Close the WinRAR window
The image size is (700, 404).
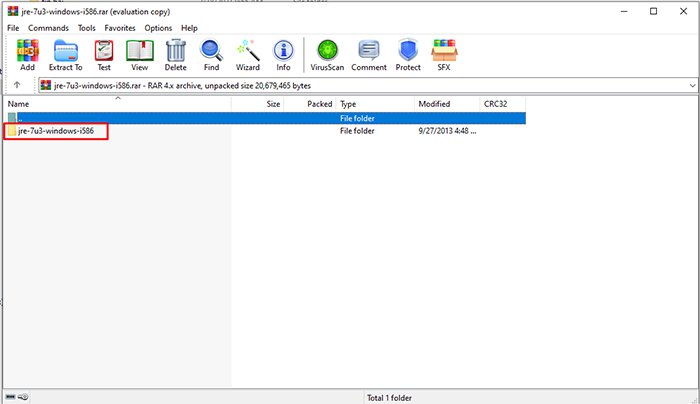click(x=683, y=11)
